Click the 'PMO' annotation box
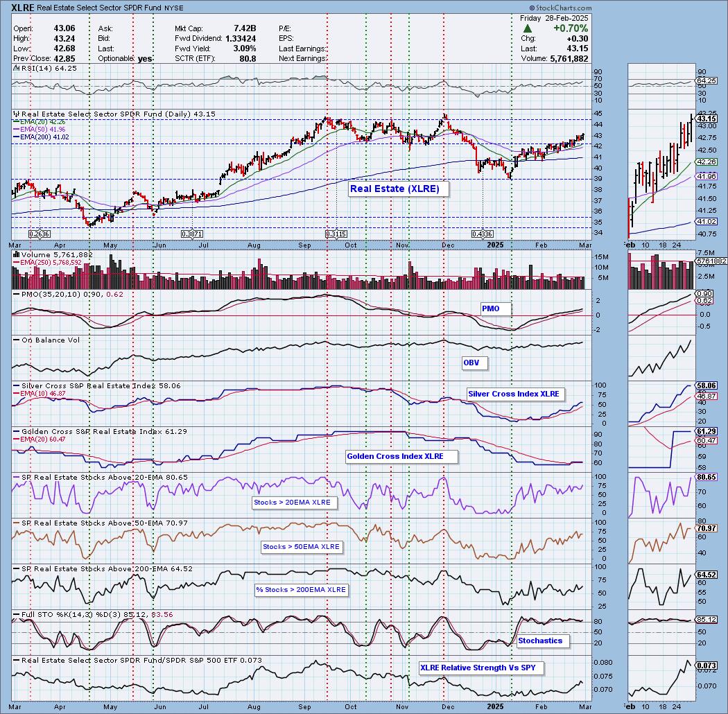This screenshot has height=714, width=728. (496, 308)
